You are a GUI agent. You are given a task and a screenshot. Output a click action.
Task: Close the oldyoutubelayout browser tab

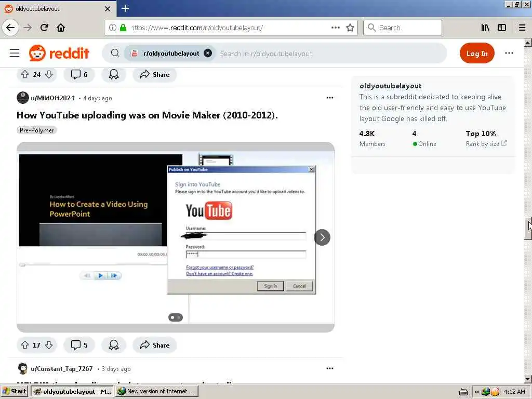point(108,9)
